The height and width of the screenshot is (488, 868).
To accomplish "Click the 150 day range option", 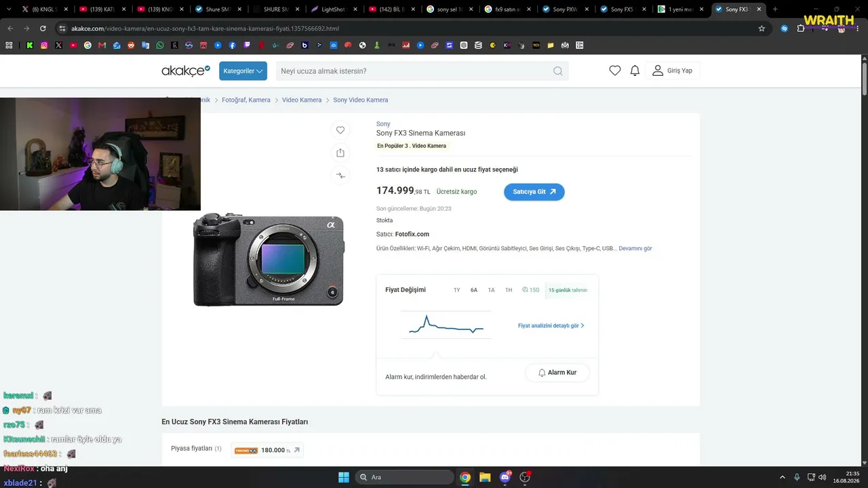I will pos(531,290).
